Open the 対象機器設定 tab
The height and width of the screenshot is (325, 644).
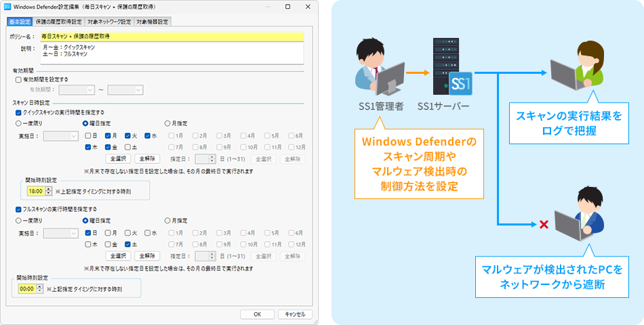click(x=152, y=22)
